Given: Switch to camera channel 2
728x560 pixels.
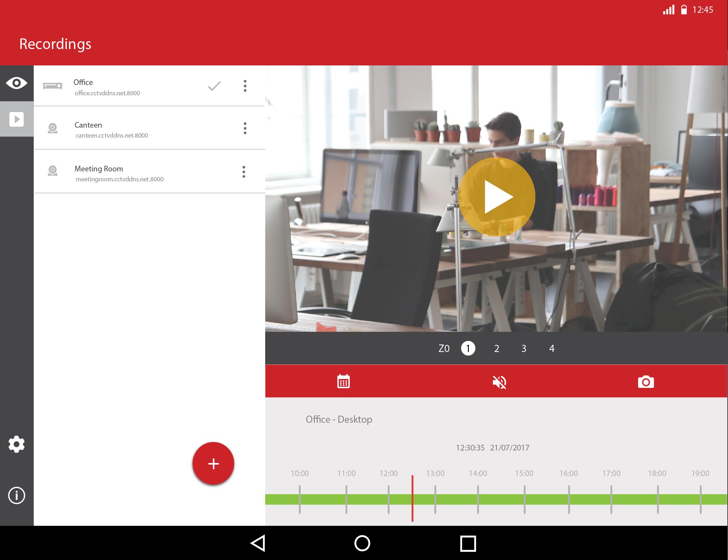Looking at the screenshot, I should [x=497, y=348].
